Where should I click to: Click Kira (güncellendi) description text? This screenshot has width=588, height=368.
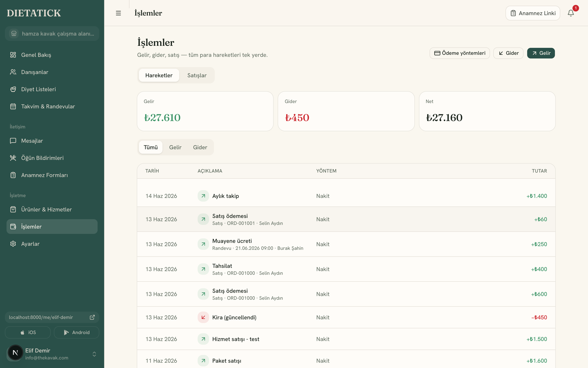click(234, 317)
